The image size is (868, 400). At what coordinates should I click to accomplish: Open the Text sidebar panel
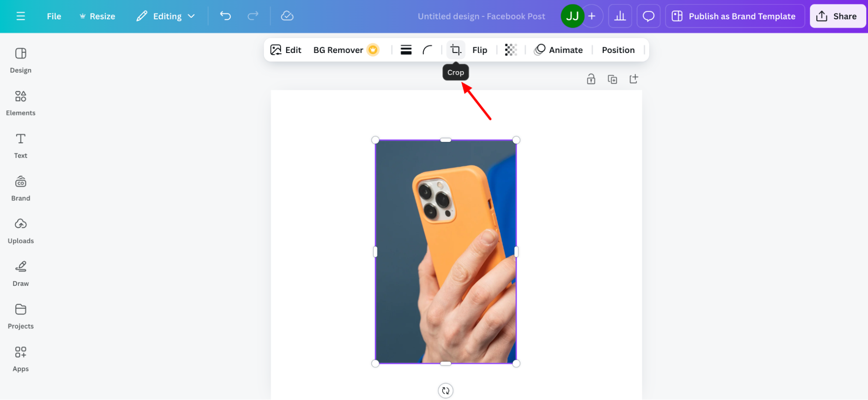(x=20, y=146)
